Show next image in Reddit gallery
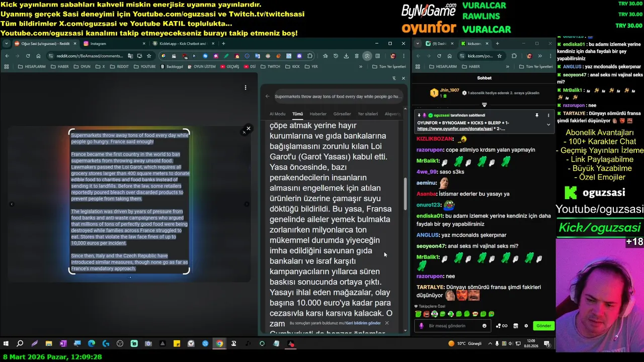This screenshot has height=362, width=644. [x=247, y=204]
